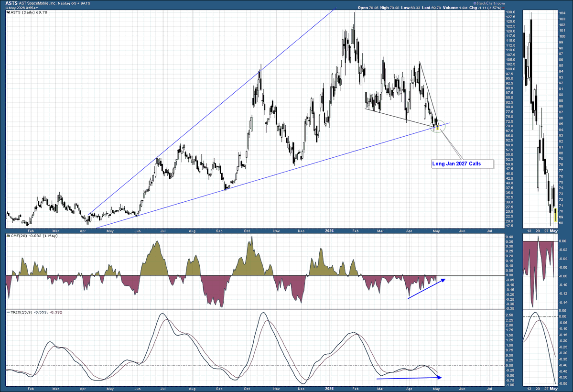Click the 17.5 label on price axis
This screenshot has width=573, height=392.
click(x=510, y=226)
